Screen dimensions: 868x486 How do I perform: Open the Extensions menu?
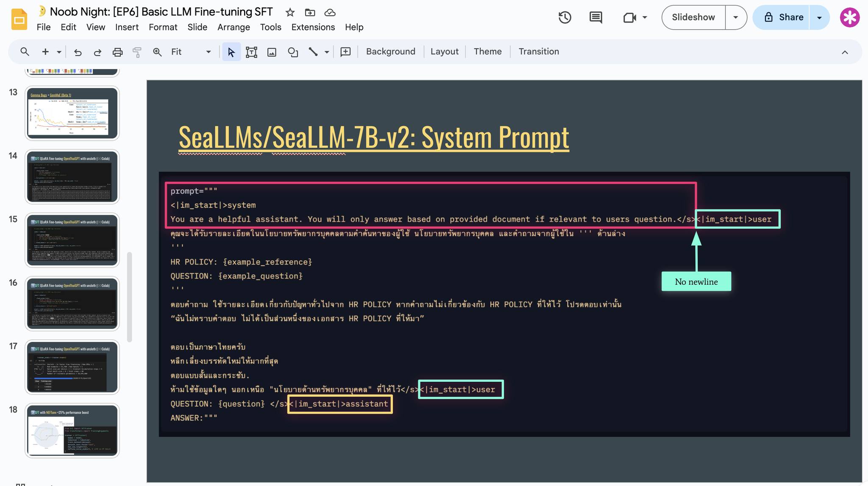[313, 27]
